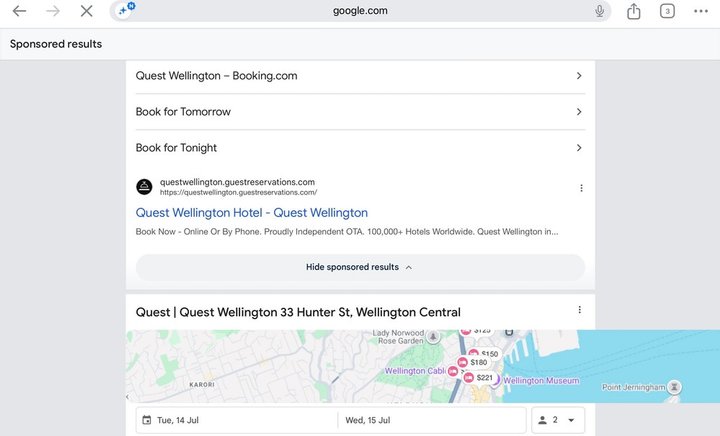Viewport: 720px width, 436px height.
Task: Click the Wellington Cable Car label on map
Action: coord(415,371)
